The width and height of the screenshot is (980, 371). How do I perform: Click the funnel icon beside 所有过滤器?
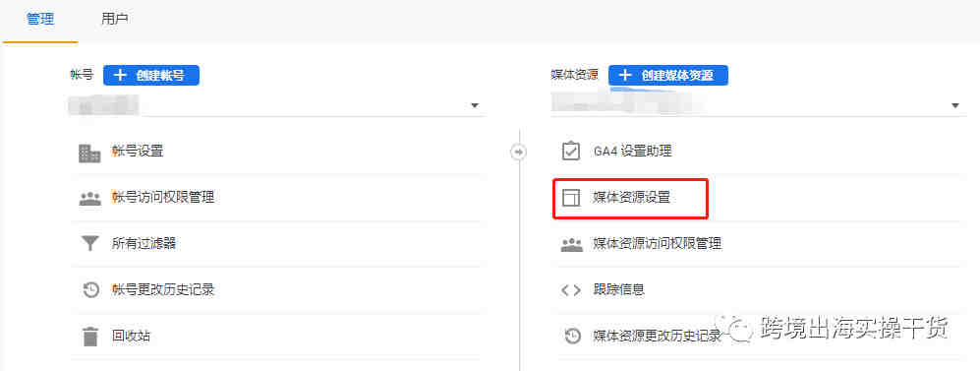(90, 244)
